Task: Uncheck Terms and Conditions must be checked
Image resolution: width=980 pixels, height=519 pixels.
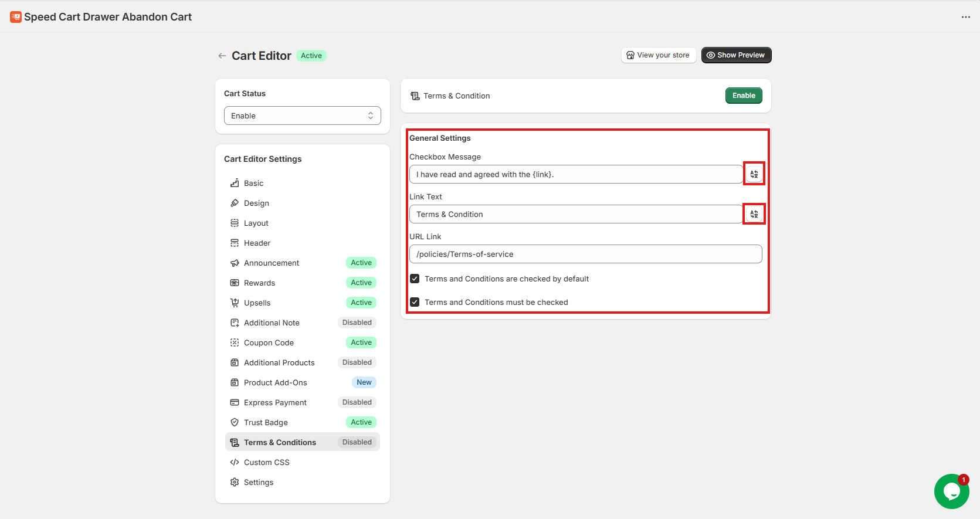Action: coord(415,302)
